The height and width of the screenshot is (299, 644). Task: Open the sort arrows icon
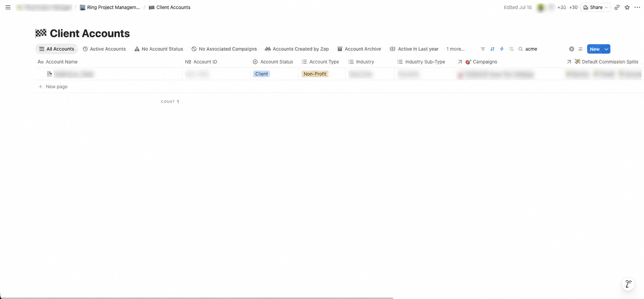coord(492,49)
